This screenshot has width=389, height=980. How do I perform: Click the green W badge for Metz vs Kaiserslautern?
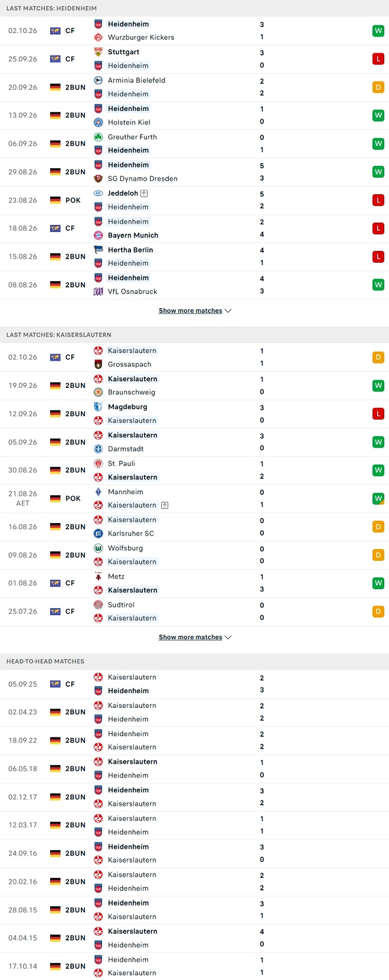pyautogui.click(x=378, y=583)
